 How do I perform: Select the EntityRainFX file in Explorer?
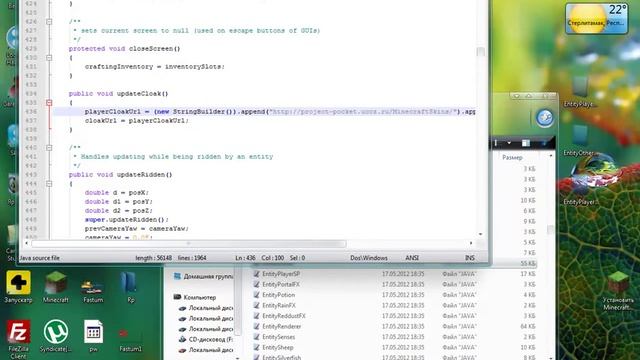click(x=279, y=305)
